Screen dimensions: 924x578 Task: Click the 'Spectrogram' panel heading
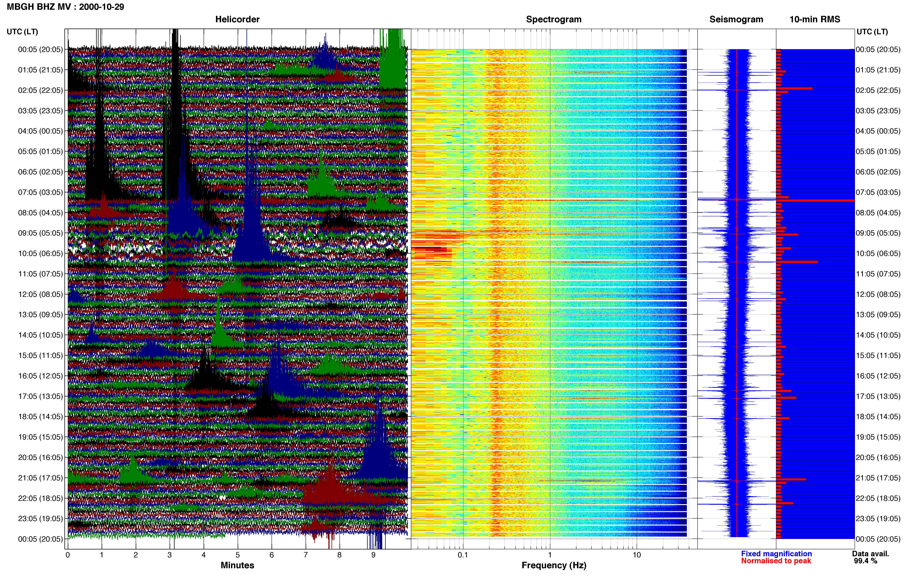tap(554, 20)
